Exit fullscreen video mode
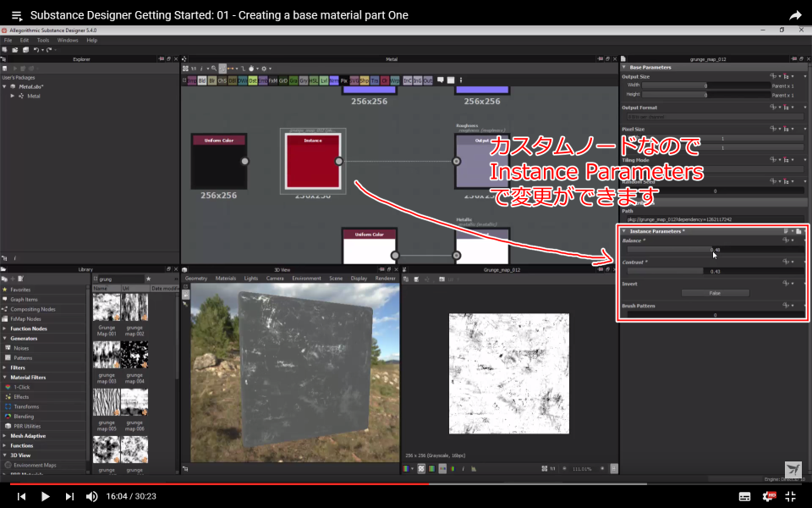The width and height of the screenshot is (812, 508). [791, 497]
